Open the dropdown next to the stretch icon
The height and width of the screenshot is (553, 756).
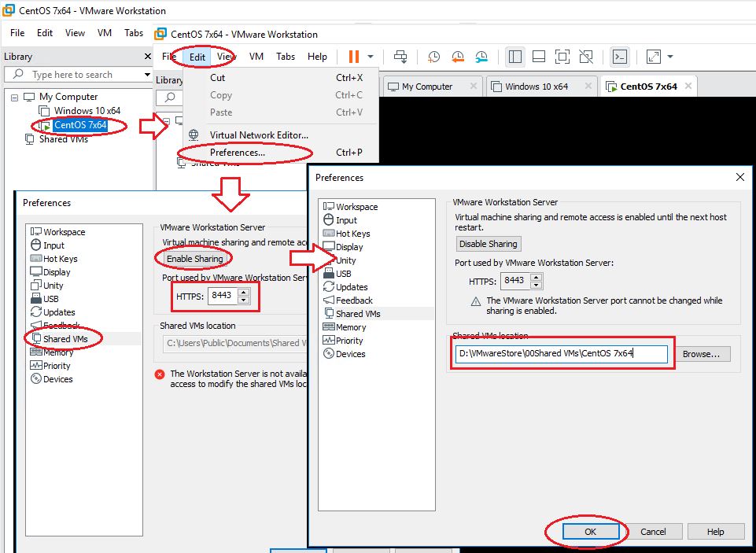click(670, 57)
